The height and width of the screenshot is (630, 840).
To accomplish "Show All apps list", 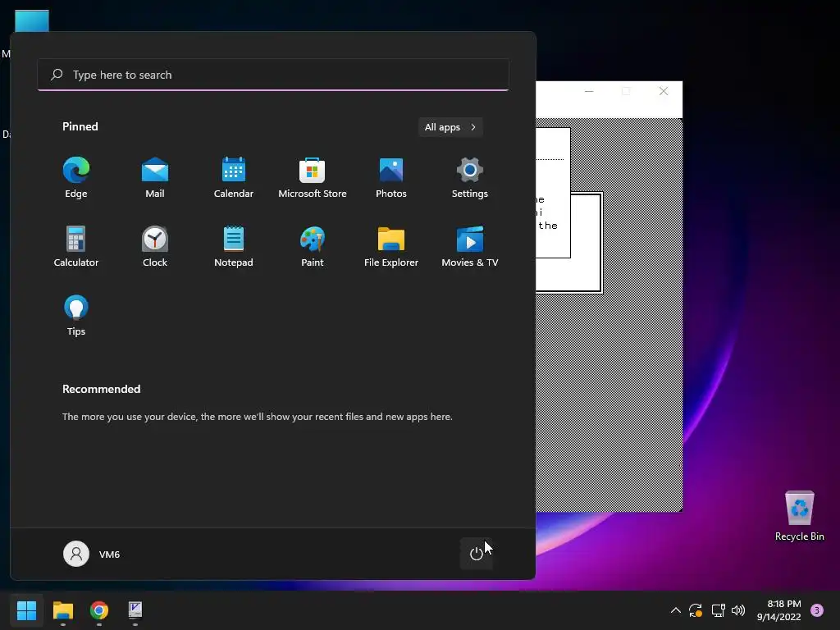I will click(450, 127).
